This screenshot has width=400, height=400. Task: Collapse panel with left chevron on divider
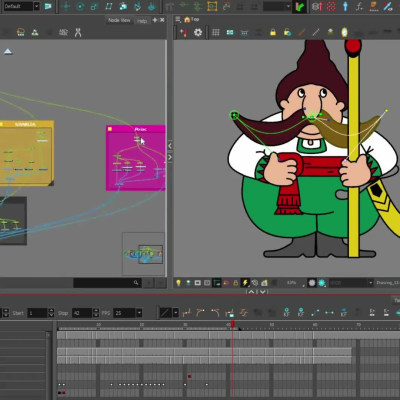coord(170,146)
